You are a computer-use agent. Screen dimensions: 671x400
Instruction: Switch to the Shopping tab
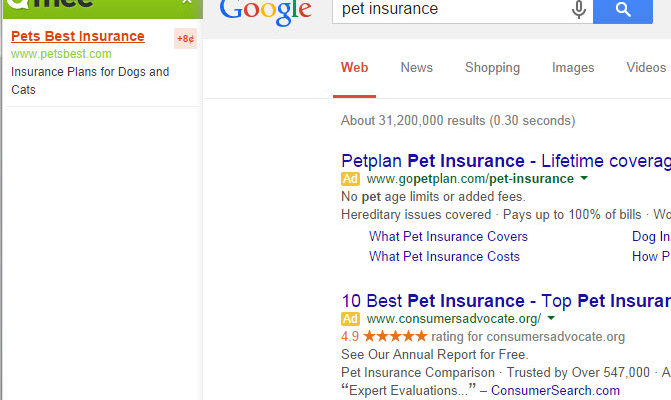point(492,68)
